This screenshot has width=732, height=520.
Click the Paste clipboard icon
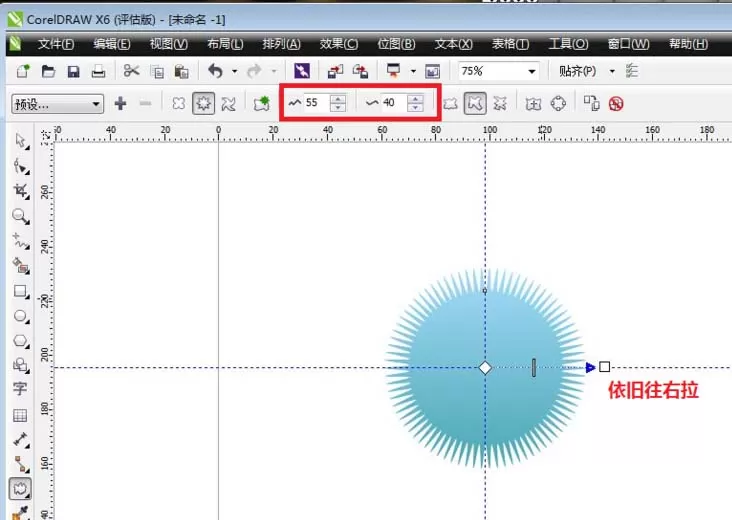181,71
